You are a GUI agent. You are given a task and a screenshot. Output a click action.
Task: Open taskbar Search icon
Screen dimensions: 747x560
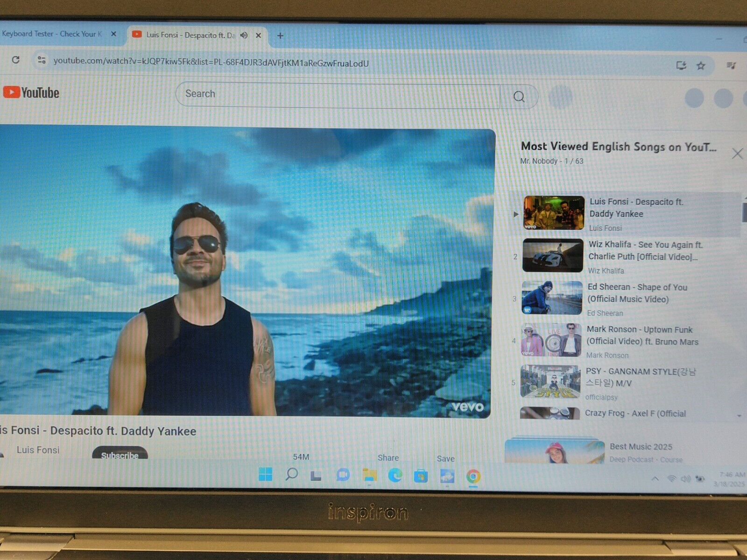[292, 474]
